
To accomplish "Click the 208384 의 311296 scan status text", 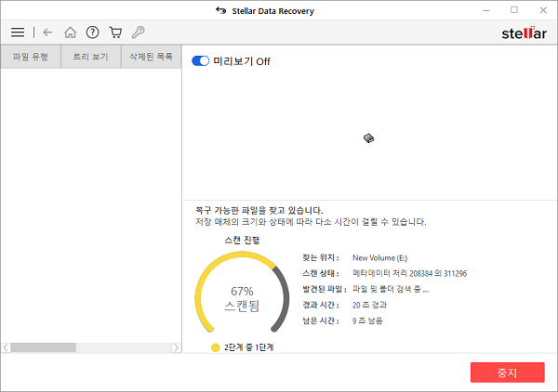I will 409,273.
